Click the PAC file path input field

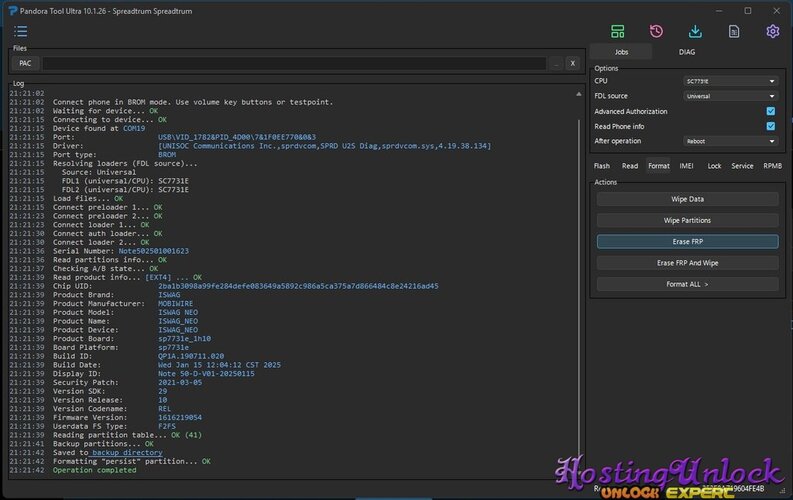coord(294,63)
